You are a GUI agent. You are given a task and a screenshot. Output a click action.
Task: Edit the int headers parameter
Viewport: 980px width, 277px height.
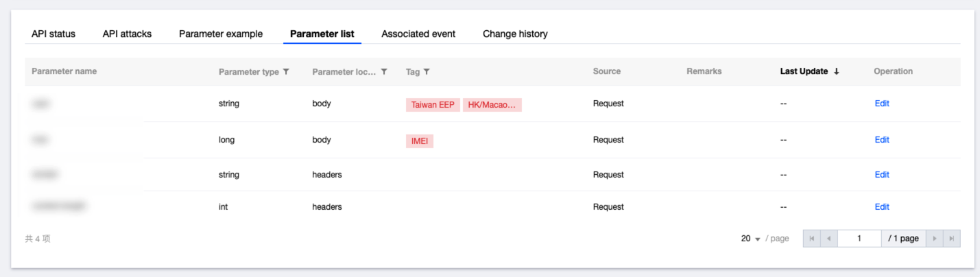pyautogui.click(x=882, y=207)
